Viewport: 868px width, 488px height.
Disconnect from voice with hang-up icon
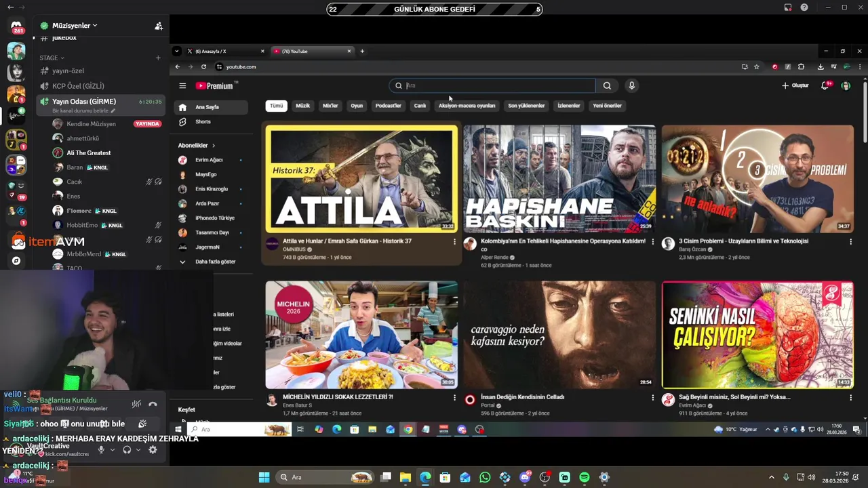click(153, 404)
